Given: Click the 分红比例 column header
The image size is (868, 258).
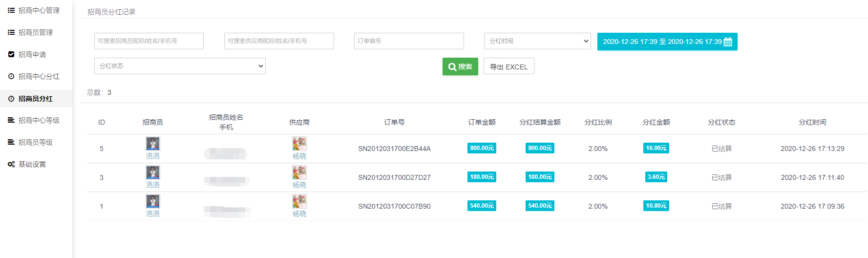Looking at the screenshot, I should [x=598, y=122].
